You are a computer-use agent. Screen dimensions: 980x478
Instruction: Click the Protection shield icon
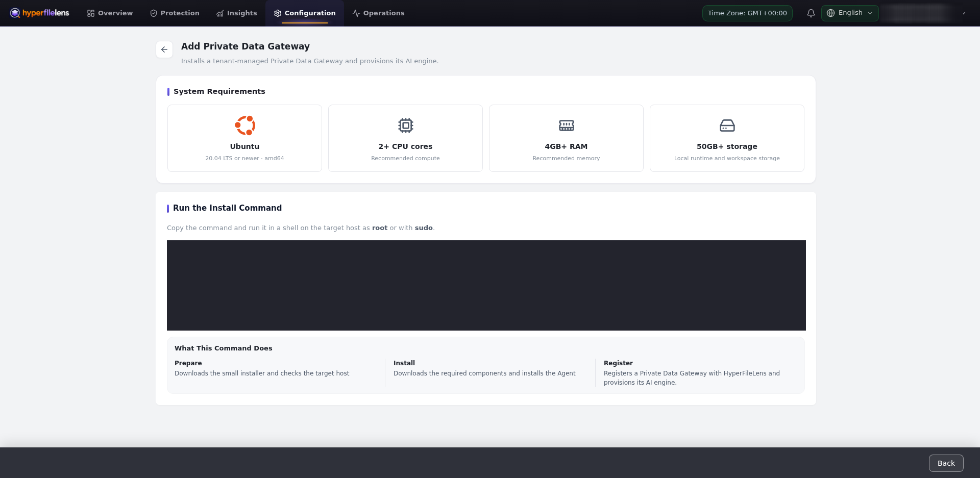pyautogui.click(x=154, y=13)
